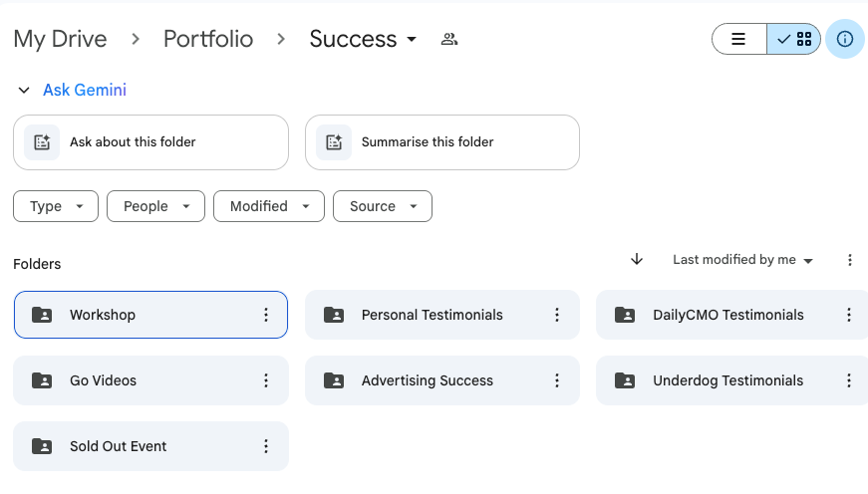The width and height of the screenshot is (868, 494).
Task: Expand the Last modified by me sort menu
Action: point(742,260)
